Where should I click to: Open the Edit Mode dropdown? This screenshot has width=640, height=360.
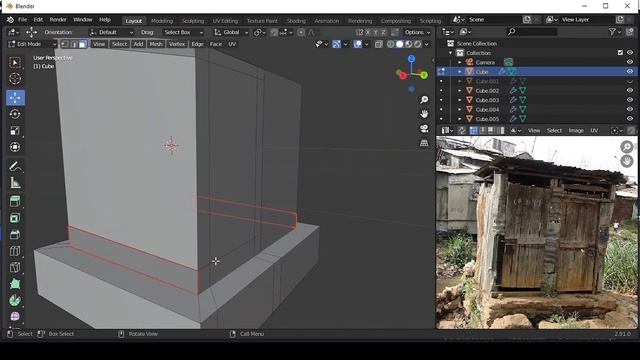click(x=32, y=44)
